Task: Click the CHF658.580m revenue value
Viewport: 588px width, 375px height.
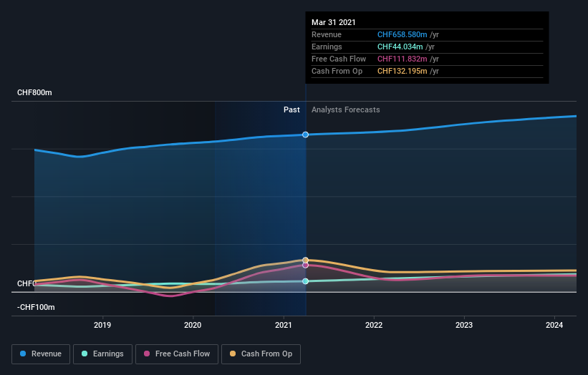Action: [402, 34]
